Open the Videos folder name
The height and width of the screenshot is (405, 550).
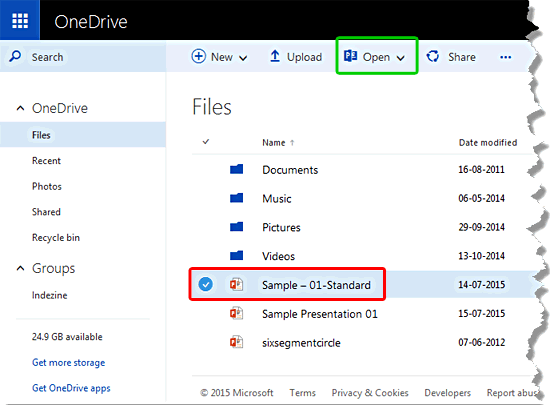(279, 256)
